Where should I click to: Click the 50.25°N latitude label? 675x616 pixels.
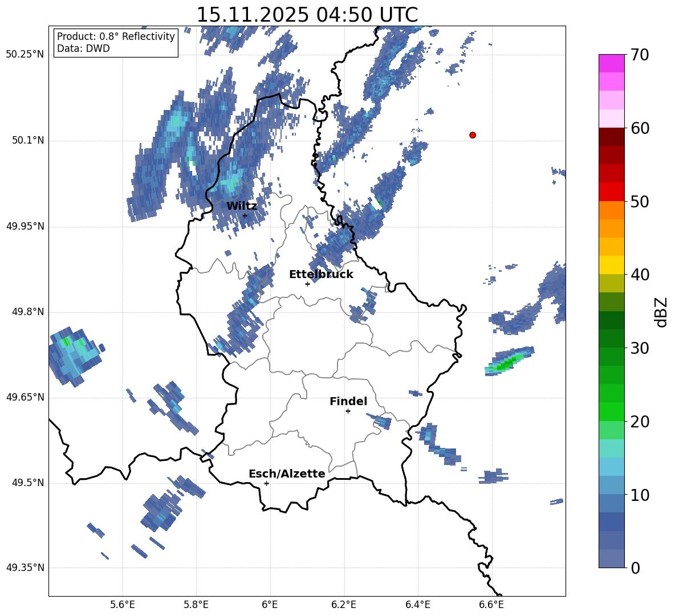(x=25, y=55)
